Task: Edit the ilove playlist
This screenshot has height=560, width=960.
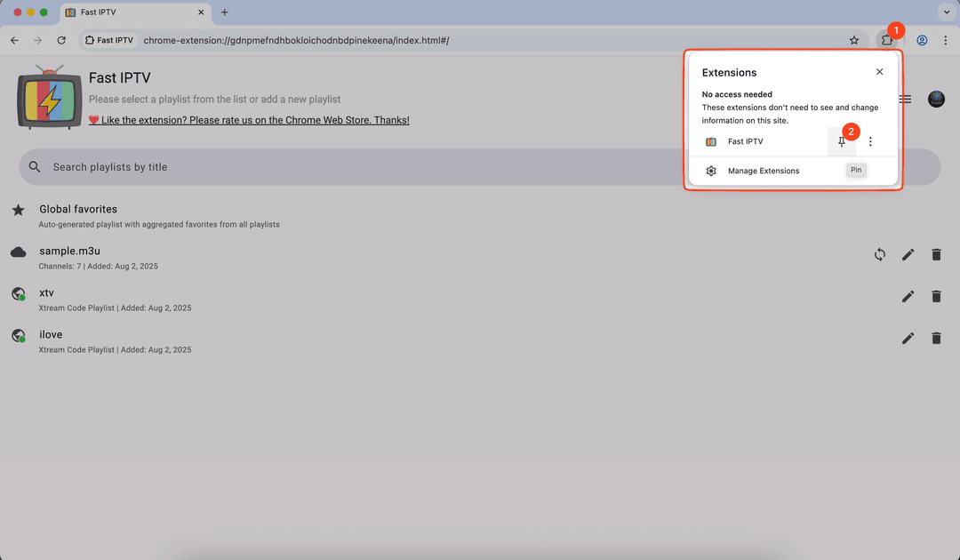Action: point(908,338)
